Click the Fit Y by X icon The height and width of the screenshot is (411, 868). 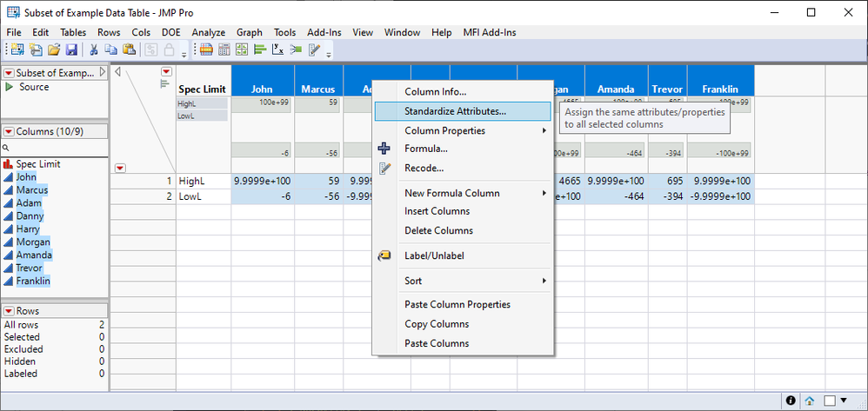(277, 50)
